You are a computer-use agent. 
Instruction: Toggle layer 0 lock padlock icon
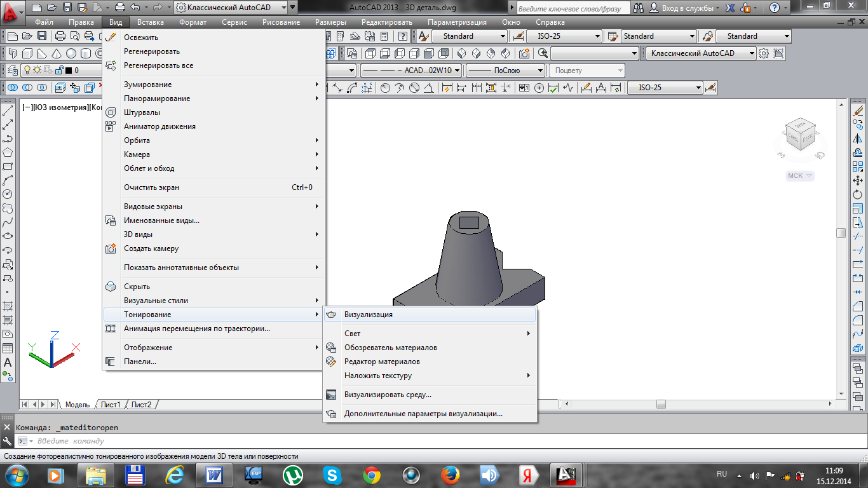59,71
